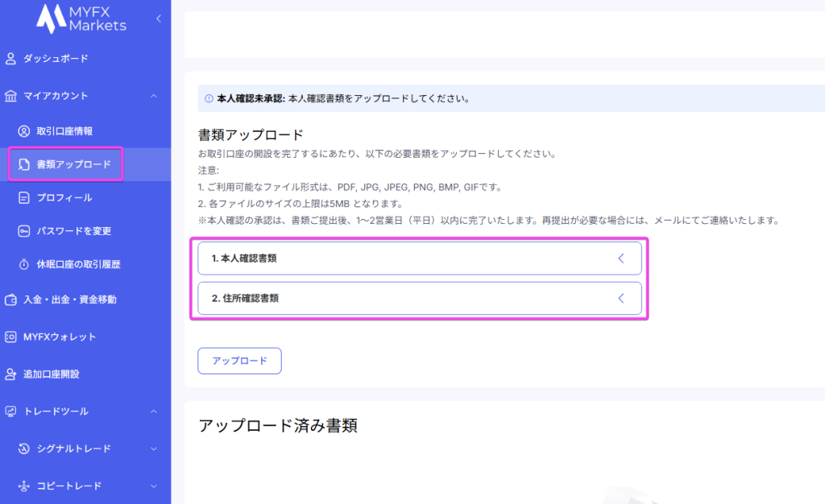Click the 追加口座開設 add-user icon

pyautogui.click(x=10, y=374)
